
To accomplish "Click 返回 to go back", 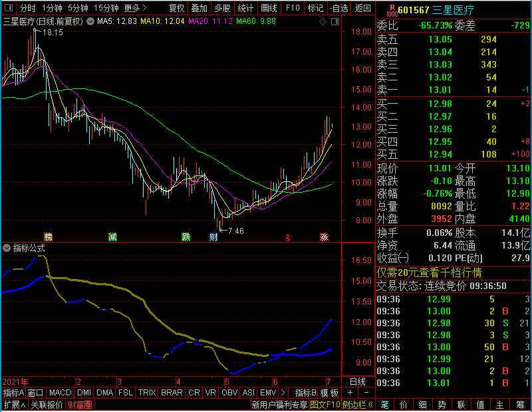I will click(x=362, y=8).
